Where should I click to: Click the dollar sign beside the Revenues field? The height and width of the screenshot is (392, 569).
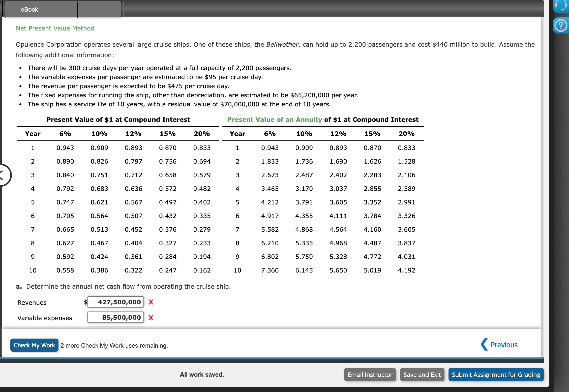[85, 302]
